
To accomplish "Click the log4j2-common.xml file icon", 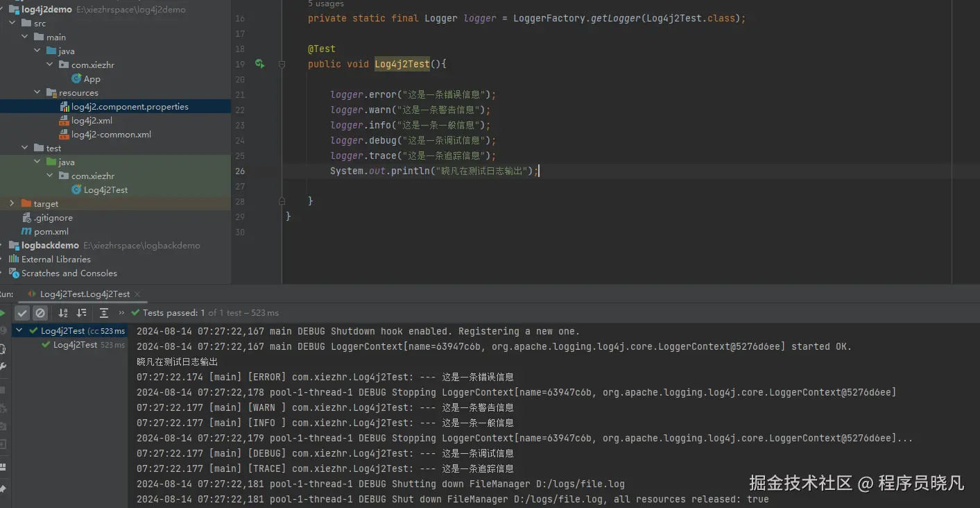I will (65, 134).
